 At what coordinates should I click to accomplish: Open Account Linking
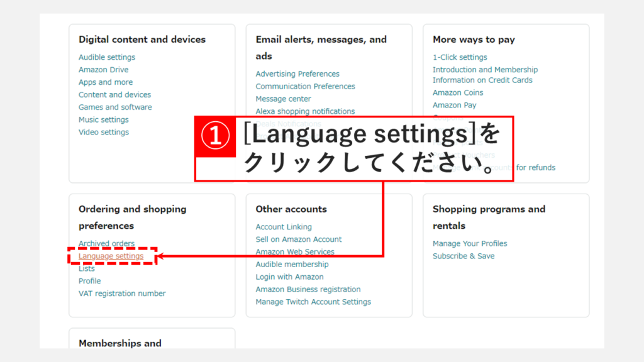click(x=283, y=226)
